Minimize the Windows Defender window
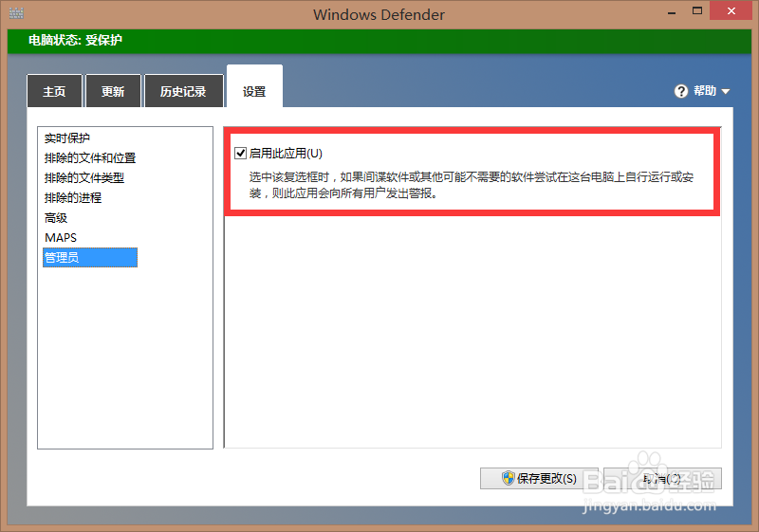This screenshot has height=532, width=759. (672, 11)
